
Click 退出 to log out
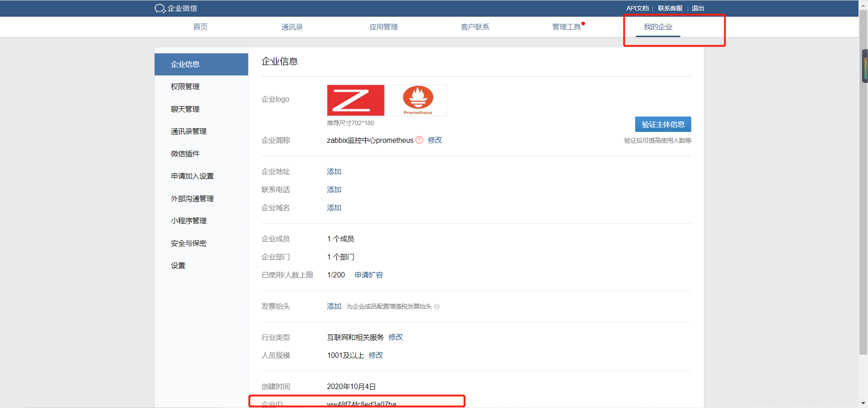click(x=698, y=8)
